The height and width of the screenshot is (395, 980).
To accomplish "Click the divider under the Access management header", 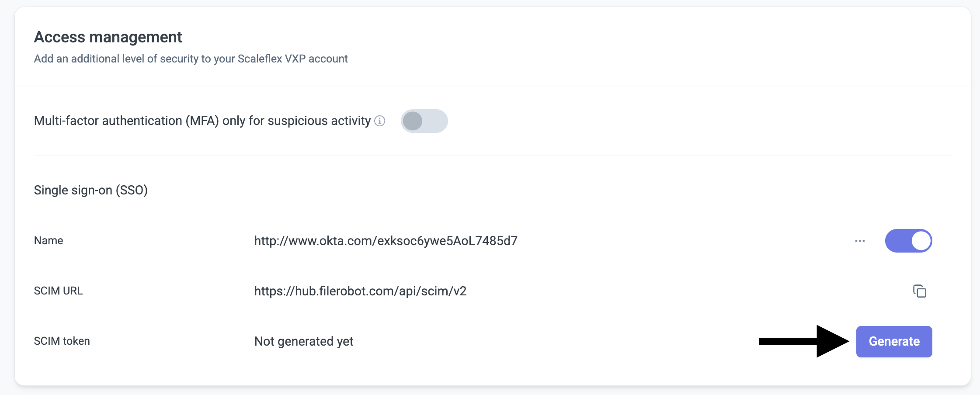I will [x=493, y=86].
